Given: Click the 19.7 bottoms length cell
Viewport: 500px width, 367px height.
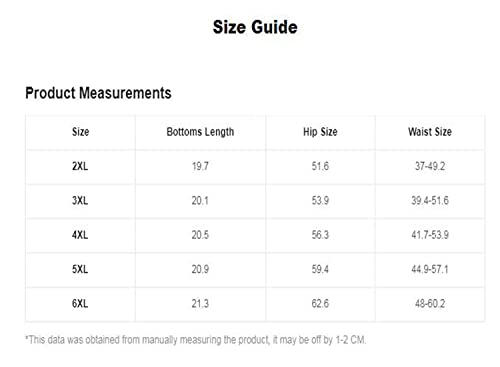Looking at the screenshot, I should (200, 166).
